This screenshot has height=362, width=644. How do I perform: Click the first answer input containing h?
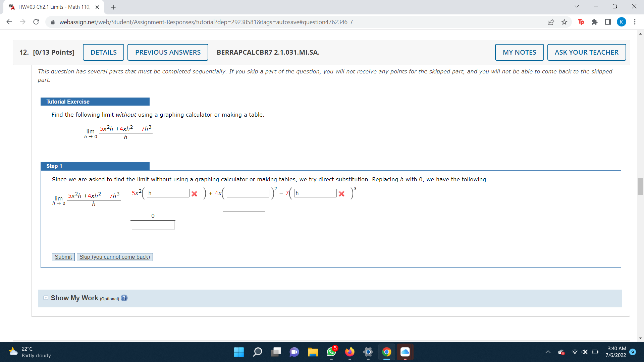[x=168, y=193]
